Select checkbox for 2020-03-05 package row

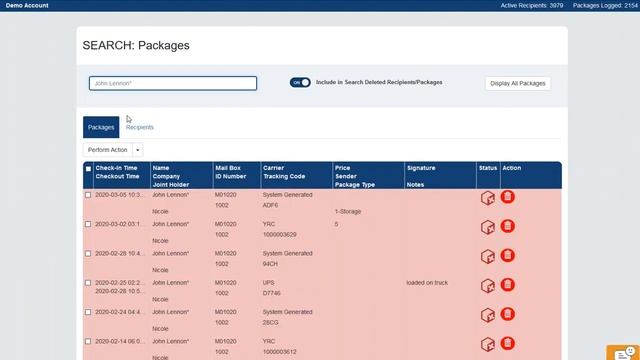click(88, 195)
